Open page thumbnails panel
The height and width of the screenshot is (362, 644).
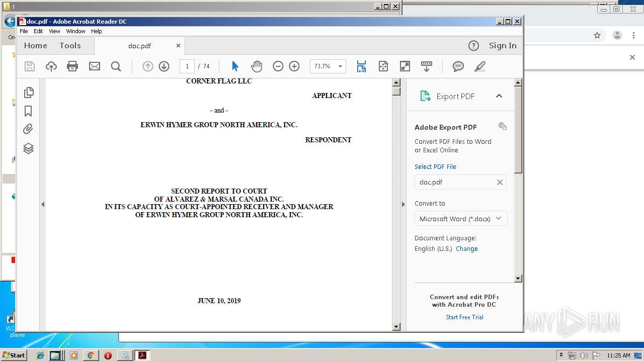[29, 92]
